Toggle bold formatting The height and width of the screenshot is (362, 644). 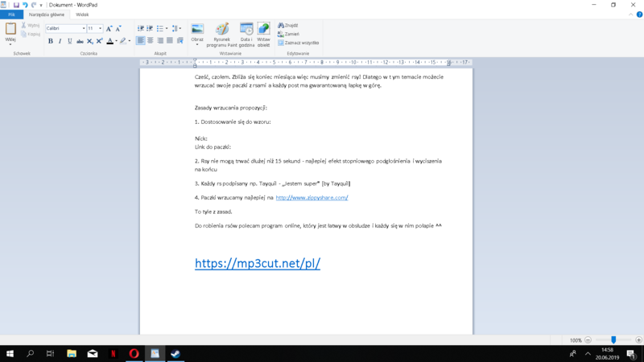(x=51, y=41)
